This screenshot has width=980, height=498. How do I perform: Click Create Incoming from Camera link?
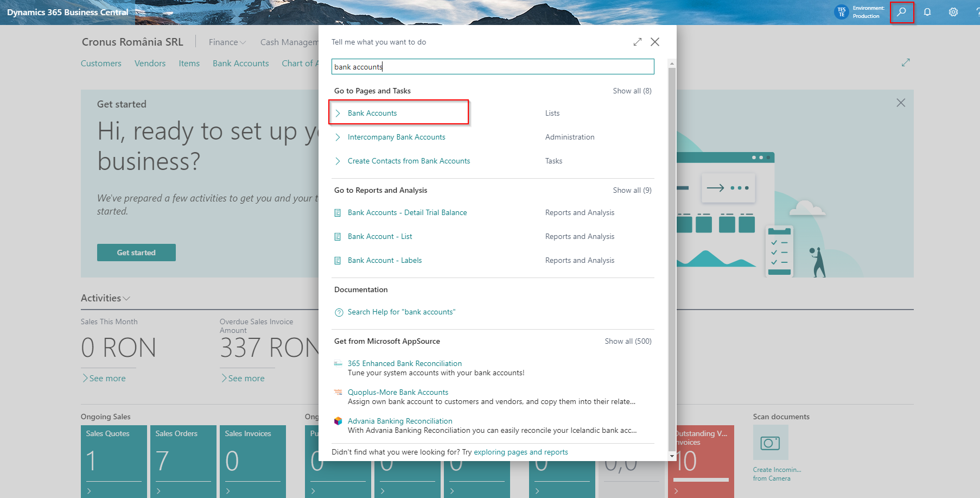pyautogui.click(x=777, y=474)
